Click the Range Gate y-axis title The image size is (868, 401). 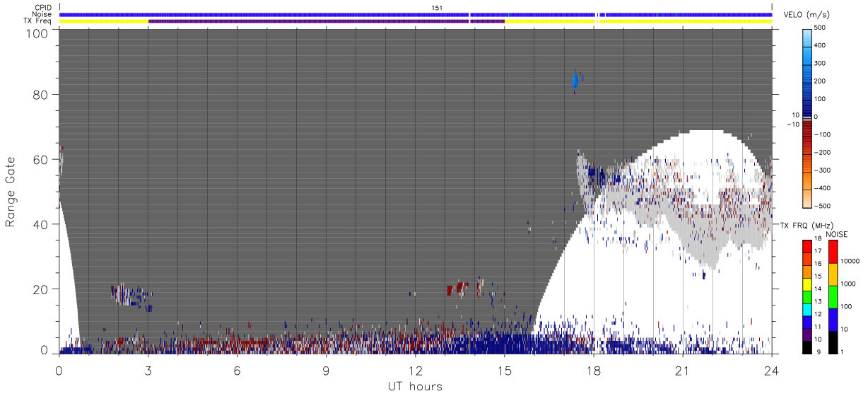pos(11,192)
